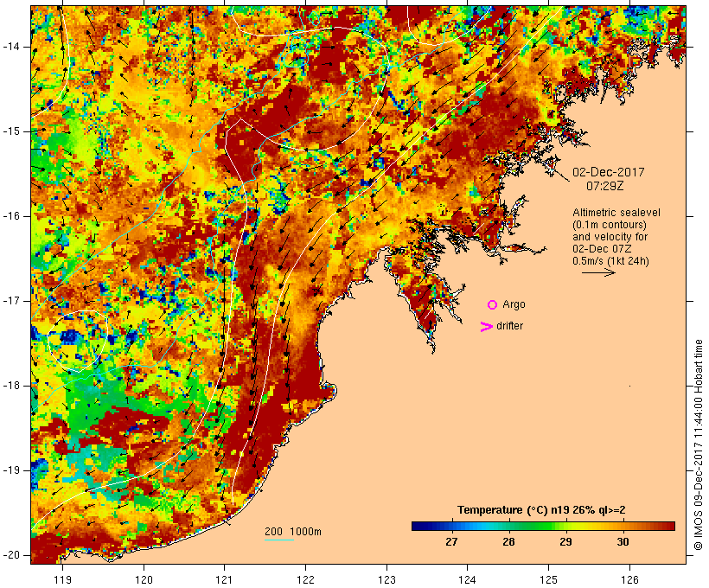Click the latitude label -20
Screen dimensions: 709x588
coord(10,555)
